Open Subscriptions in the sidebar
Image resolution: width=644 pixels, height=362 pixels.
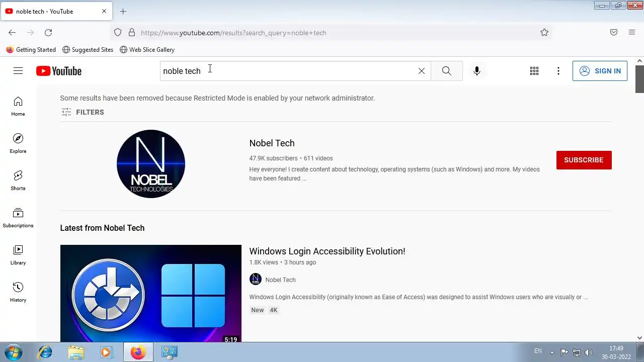tap(18, 218)
